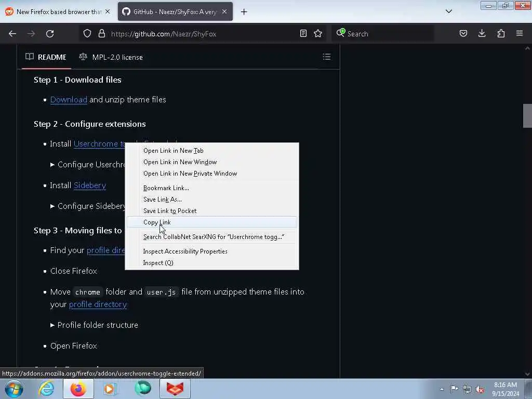Close the GitHub ShyFox tab
532x399 pixels.
[x=224, y=11]
